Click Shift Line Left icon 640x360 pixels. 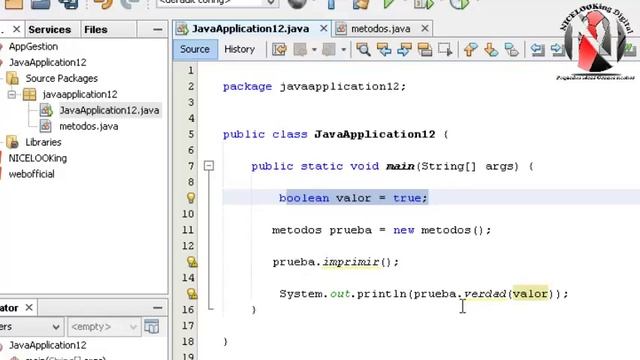pos(537,50)
